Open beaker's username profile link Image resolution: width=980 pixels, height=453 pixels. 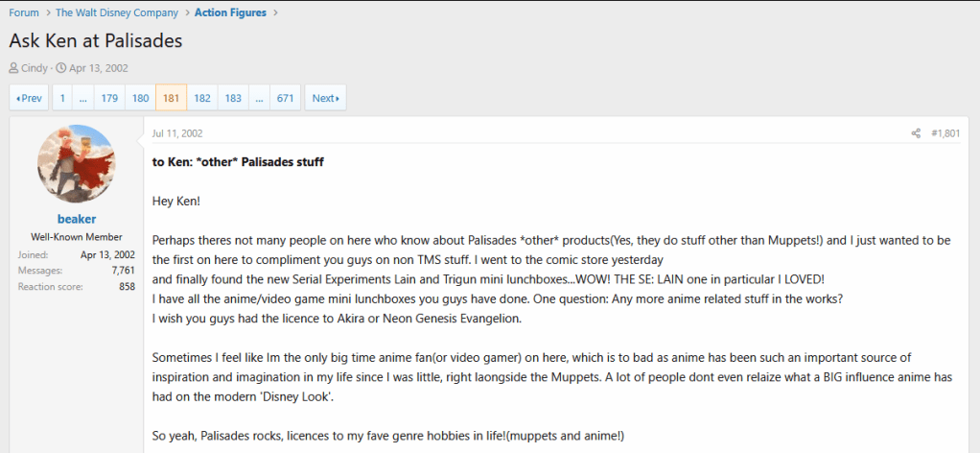(x=76, y=219)
